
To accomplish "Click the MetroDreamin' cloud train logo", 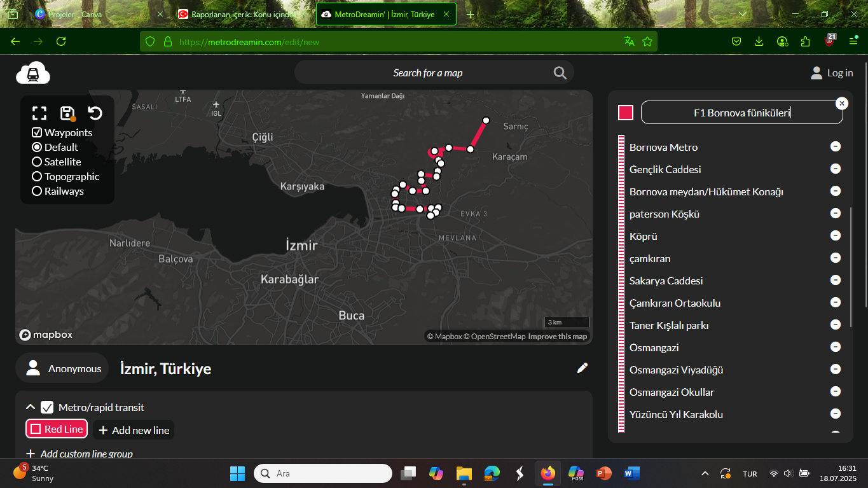I will point(33,73).
